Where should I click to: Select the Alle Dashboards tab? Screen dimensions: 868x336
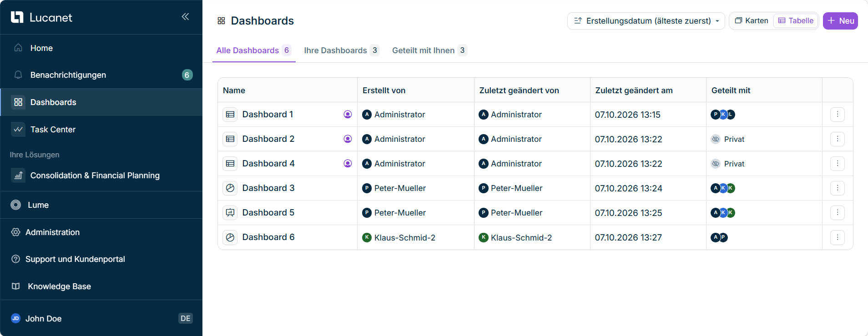[254, 50]
